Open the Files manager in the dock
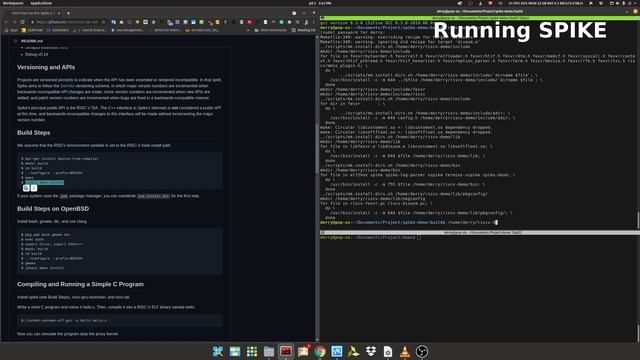 pyautogui.click(x=269, y=351)
